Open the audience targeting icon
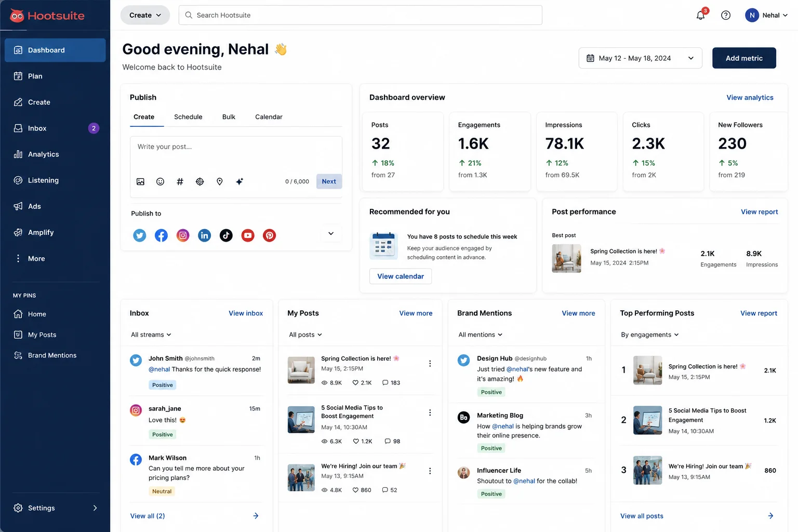Screen dimensions: 798x532 [x=199, y=181]
